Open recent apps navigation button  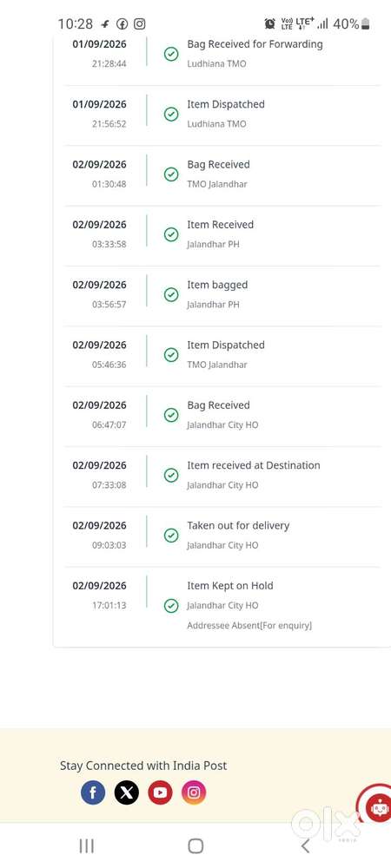point(86,845)
